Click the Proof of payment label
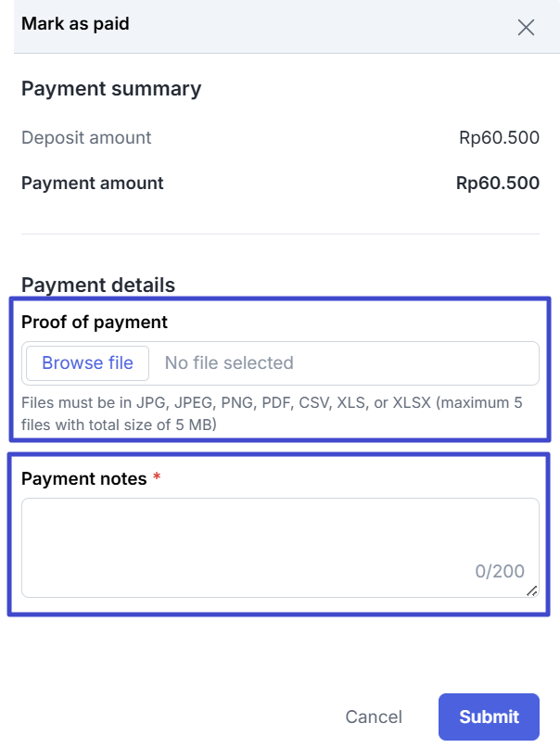This screenshot has height=748, width=560. click(95, 323)
